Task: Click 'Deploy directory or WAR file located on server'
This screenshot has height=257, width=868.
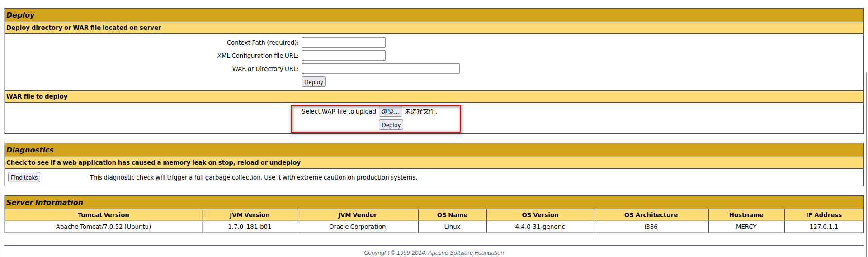Action: tap(84, 28)
